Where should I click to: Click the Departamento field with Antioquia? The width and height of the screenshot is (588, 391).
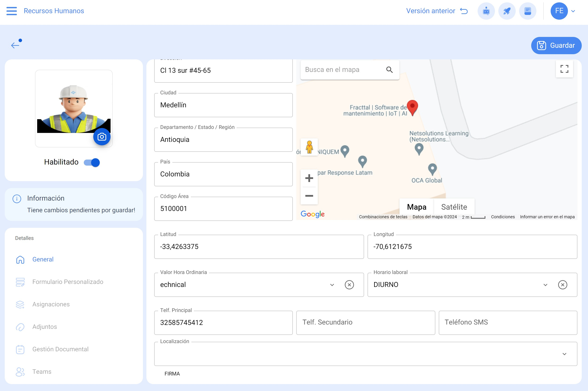pyautogui.click(x=223, y=140)
